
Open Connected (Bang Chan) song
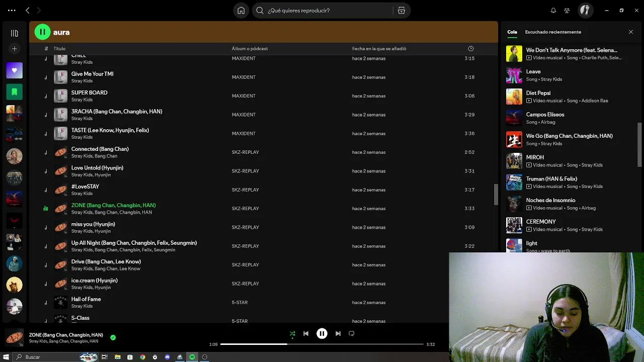click(100, 149)
